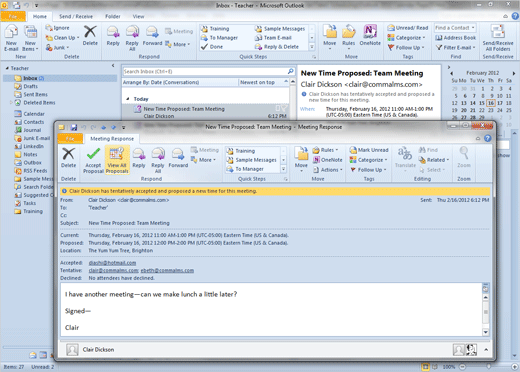Image resolution: width=520 pixels, height=372 pixels.
Task: Click the Done quick step in main ribbon
Action: (212, 47)
